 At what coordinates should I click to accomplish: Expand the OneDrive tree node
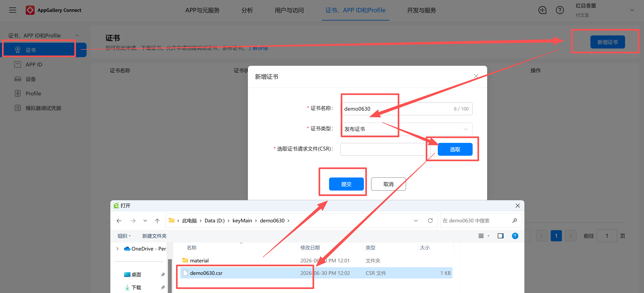[x=117, y=249]
